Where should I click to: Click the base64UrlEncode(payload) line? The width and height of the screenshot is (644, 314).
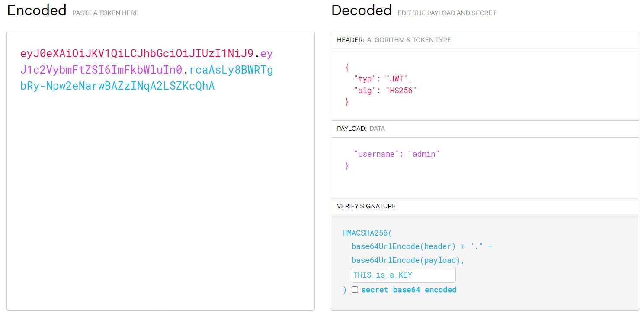408,260
